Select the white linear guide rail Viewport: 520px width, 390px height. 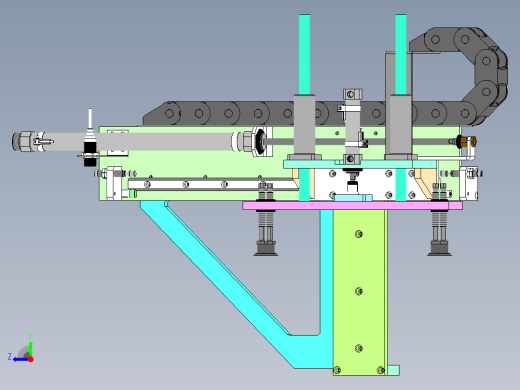[x=212, y=184]
